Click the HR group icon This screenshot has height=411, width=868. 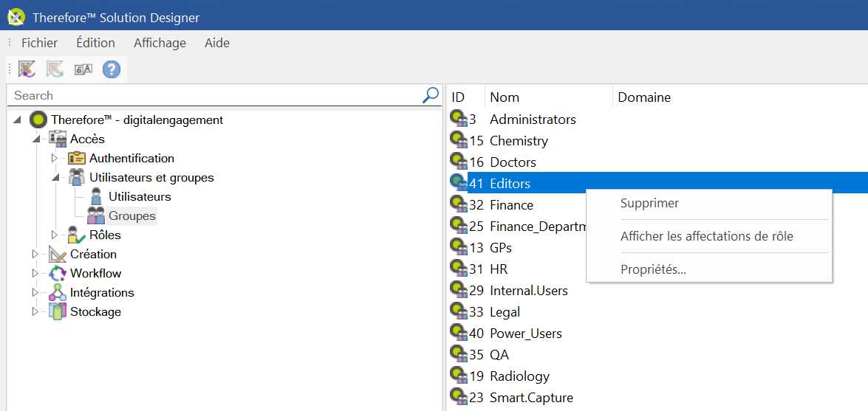click(x=458, y=269)
